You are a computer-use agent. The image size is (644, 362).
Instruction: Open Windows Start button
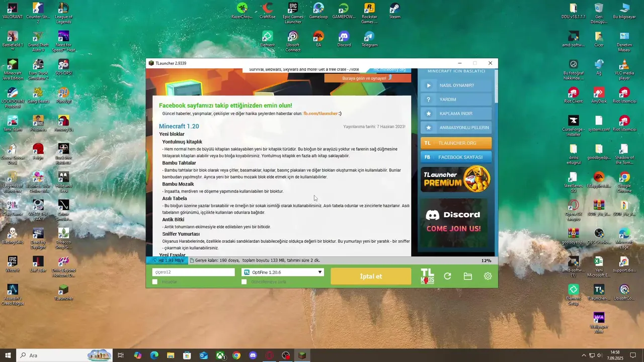click(8, 355)
